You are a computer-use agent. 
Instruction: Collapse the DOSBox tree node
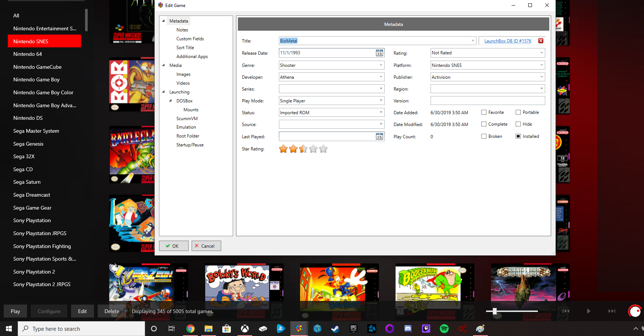[x=171, y=101]
